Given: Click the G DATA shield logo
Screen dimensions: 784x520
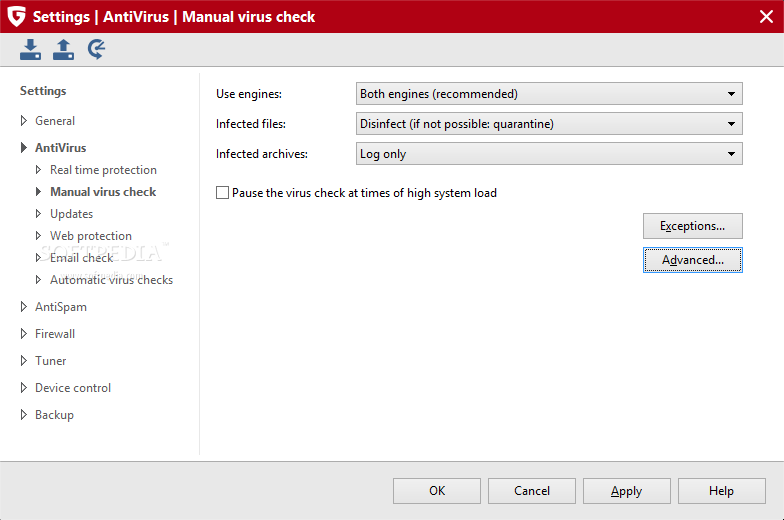Looking at the screenshot, I should 15,16.
